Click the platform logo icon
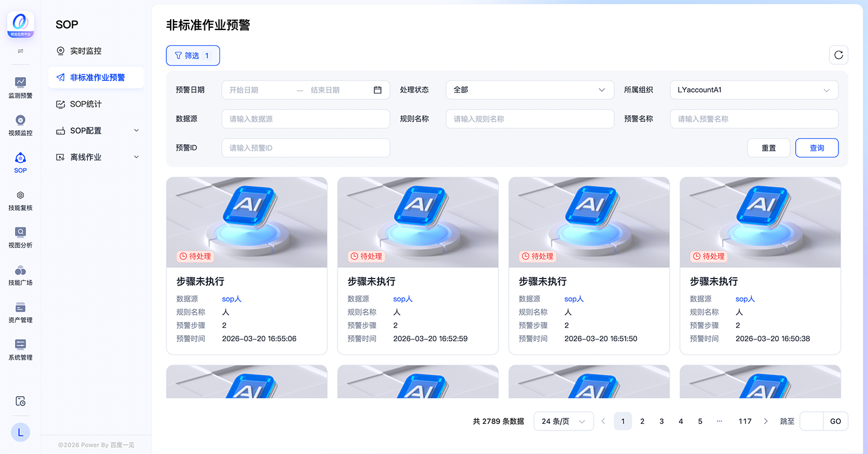 click(20, 25)
